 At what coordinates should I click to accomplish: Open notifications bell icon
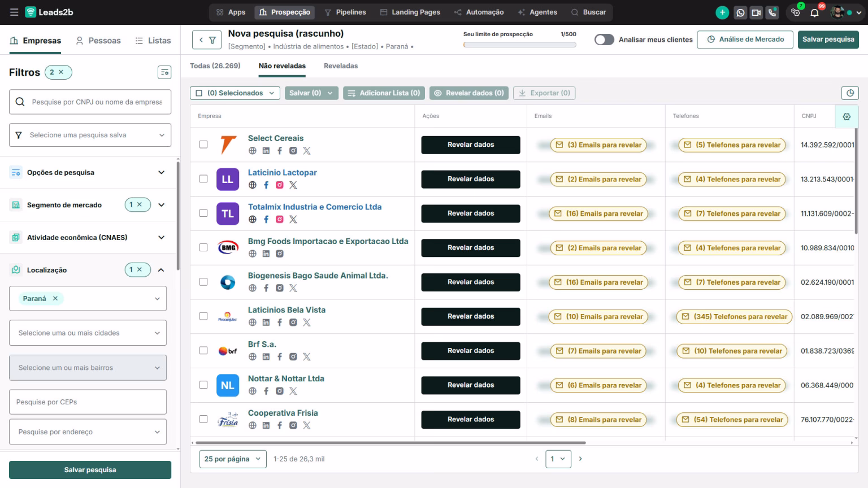(814, 12)
